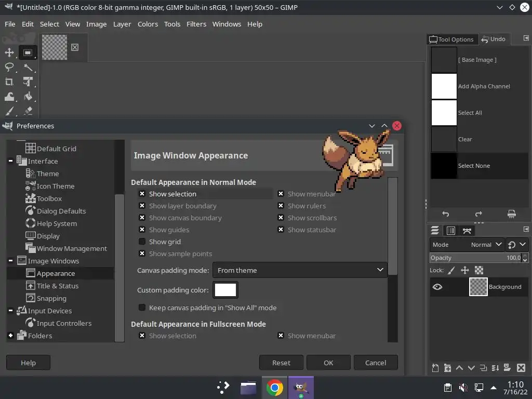
Task: Create a new layer group
Action: pyautogui.click(x=447, y=368)
